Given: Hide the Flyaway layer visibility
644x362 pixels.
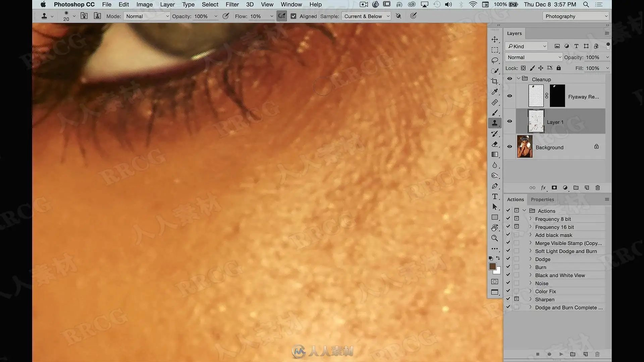Looking at the screenshot, I should (509, 96).
